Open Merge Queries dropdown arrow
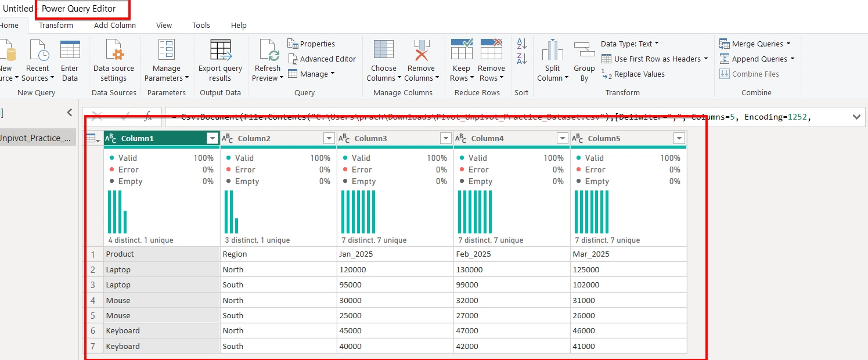868x360 pixels. 788,44
